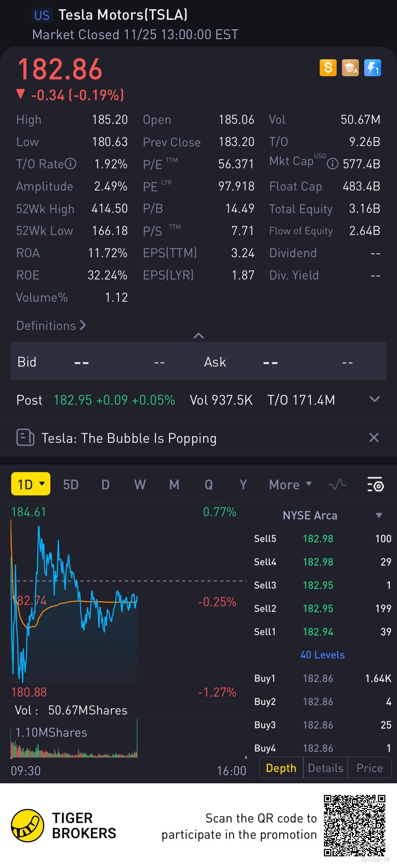This screenshot has width=397, height=868.
Task: Tap the news article icon beside headline
Action: click(x=25, y=438)
